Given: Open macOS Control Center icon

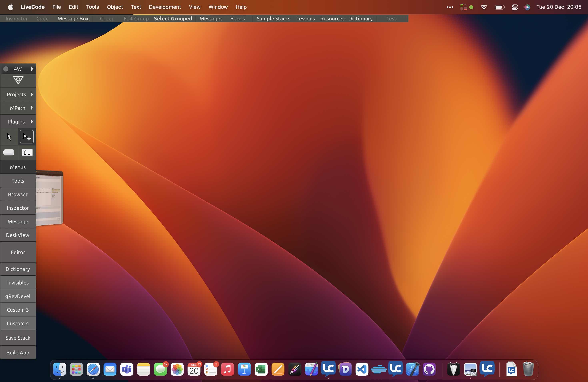Looking at the screenshot, I should pos(515,7).
